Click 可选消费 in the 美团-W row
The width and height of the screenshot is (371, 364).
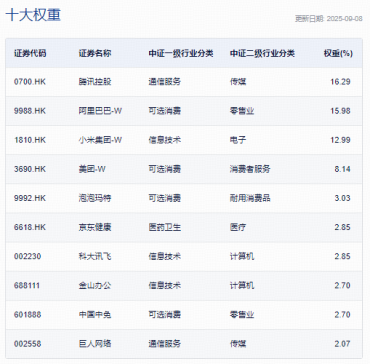(165, 169)
